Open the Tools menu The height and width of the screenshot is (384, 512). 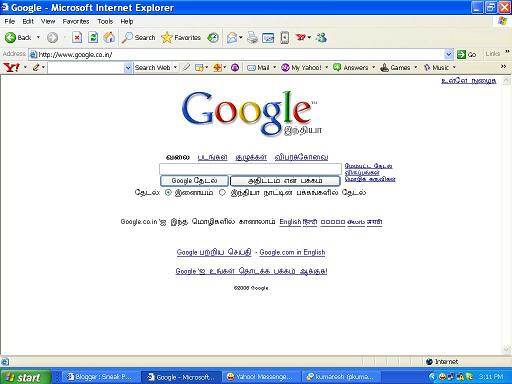[x=105, y=21]
